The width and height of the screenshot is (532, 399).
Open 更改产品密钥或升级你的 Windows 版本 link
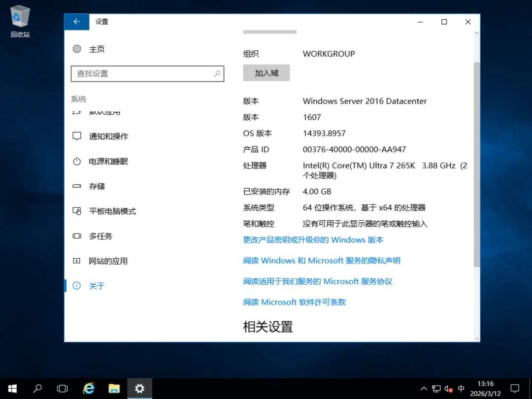pos(313,240)
